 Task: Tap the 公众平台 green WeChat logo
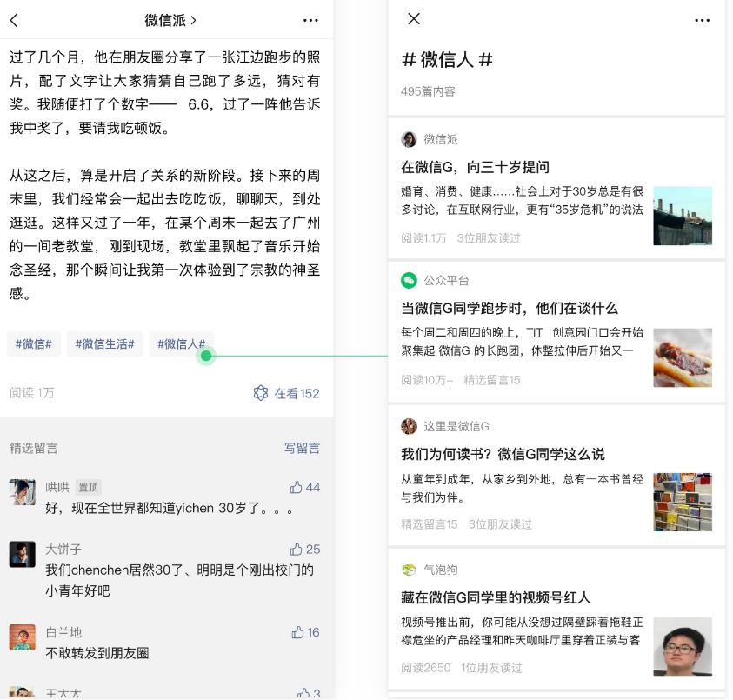coord(409,281)
